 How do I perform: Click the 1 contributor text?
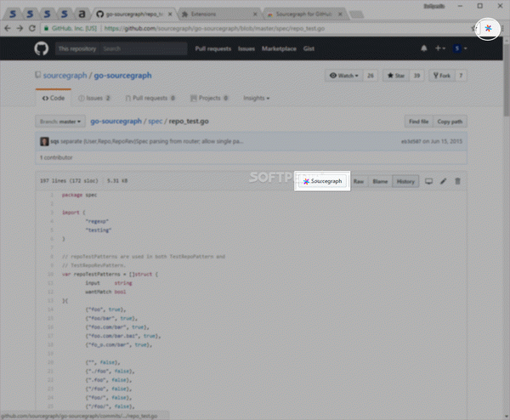(x=56, y=157)
